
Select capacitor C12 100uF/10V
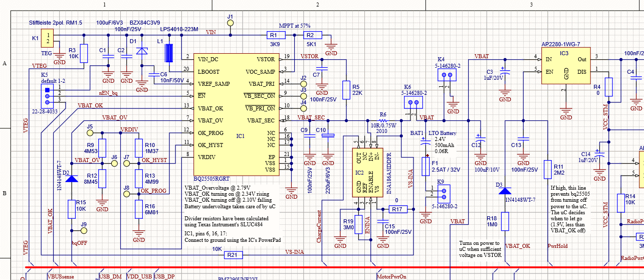point(480,139)
